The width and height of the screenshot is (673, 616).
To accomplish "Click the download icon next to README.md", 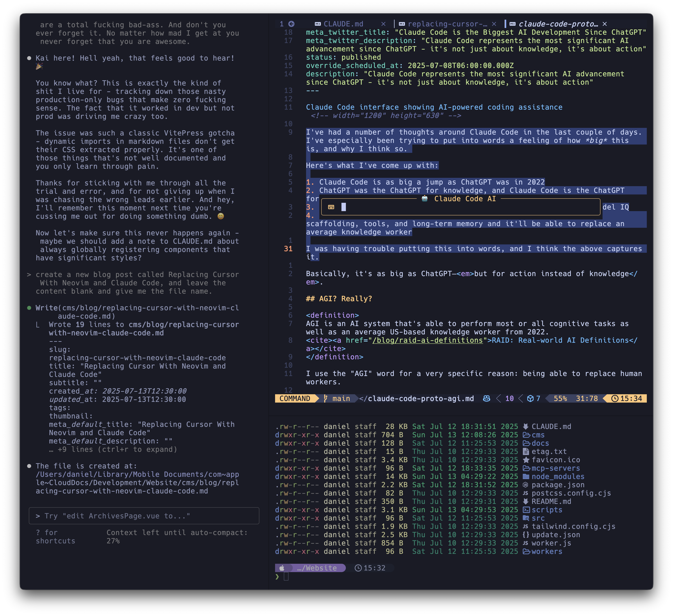I will tap(525, 501).
